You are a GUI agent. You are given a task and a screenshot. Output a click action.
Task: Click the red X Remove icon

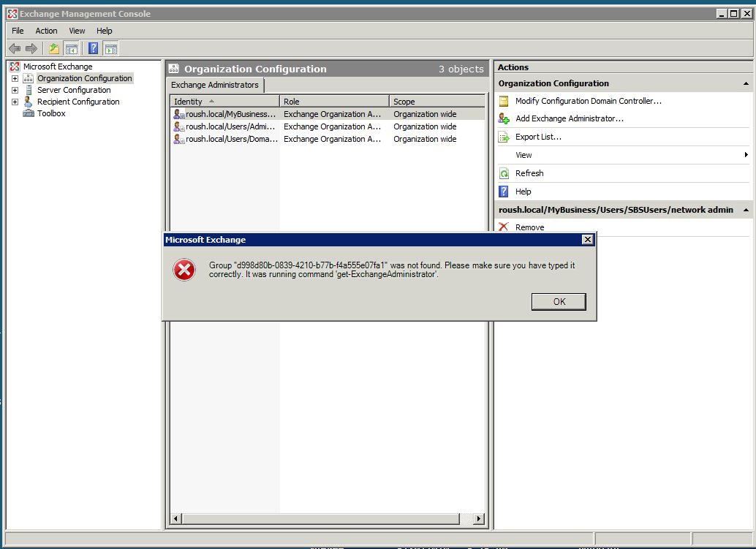point(503,227)
